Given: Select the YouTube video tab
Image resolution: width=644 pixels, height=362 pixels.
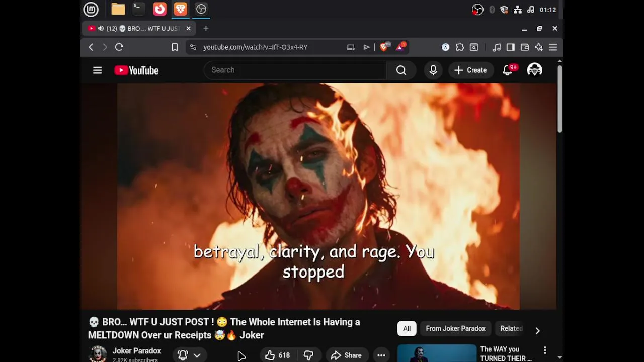Looking at the screenshot, I should pyautogui.click(x=139, y=29).
